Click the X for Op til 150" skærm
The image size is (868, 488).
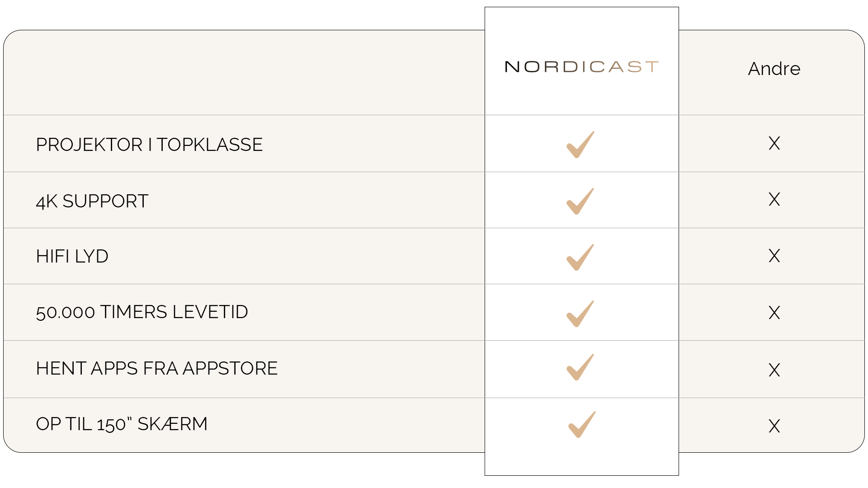pos(774,426)
